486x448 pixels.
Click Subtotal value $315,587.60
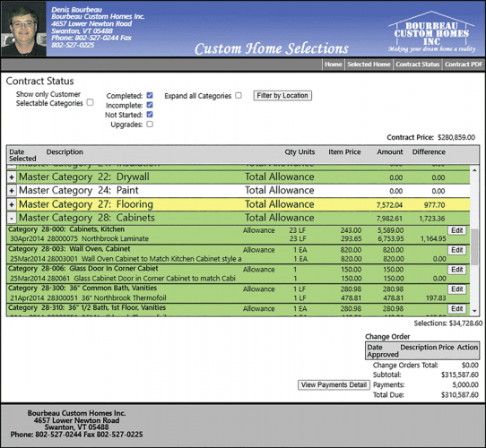pos(460,375)
